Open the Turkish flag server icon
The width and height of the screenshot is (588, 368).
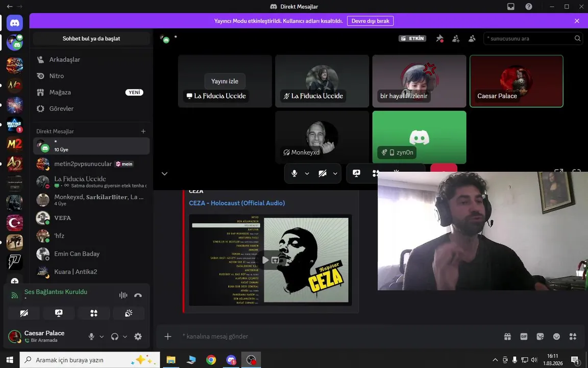tap(15, 223)
